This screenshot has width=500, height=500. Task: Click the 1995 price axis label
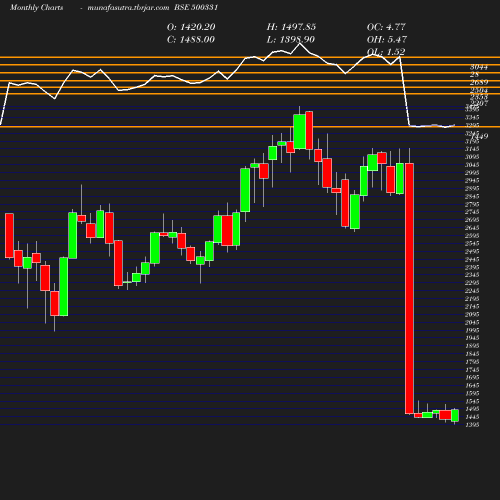tap(472, 330)
